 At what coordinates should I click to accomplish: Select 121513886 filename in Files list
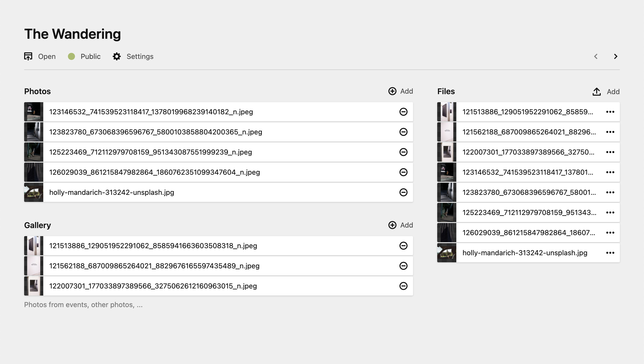(x=528, y=112)
